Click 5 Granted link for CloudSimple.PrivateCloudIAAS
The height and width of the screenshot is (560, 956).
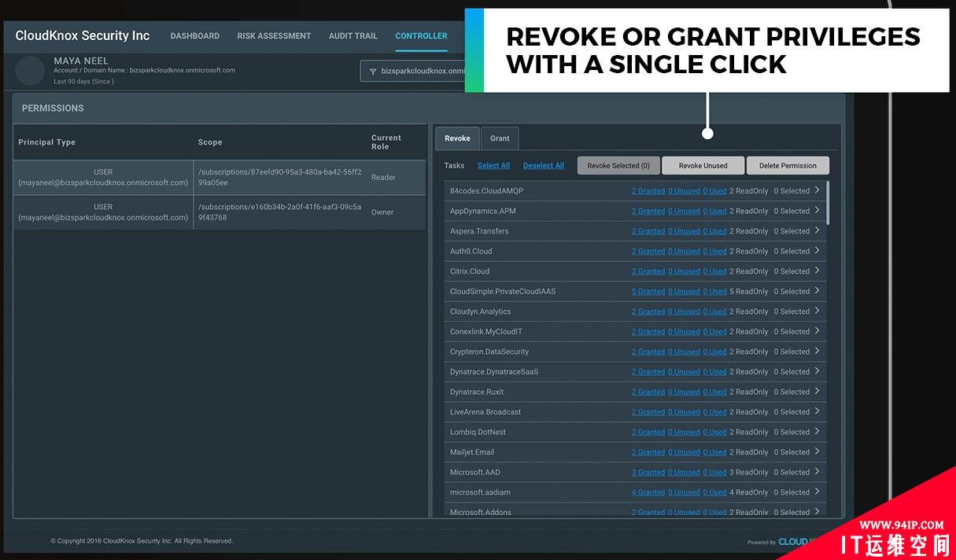pos(648,292)
